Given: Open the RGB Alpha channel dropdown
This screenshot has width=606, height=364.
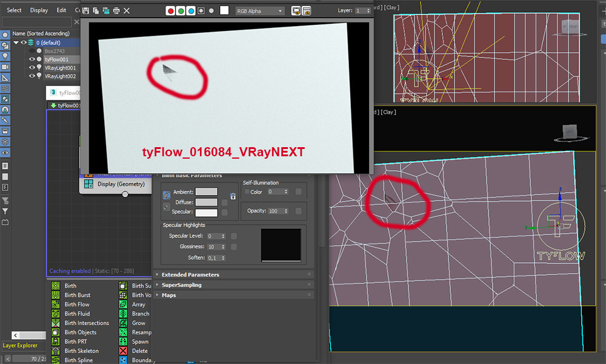Looking at the screenshot, I should 260,11.
